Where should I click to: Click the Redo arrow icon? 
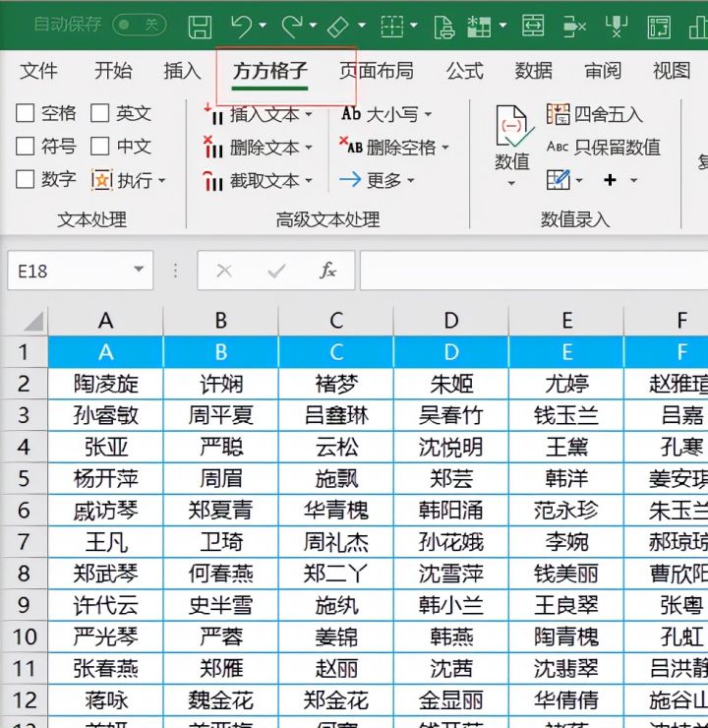click(x=293, y=26)
